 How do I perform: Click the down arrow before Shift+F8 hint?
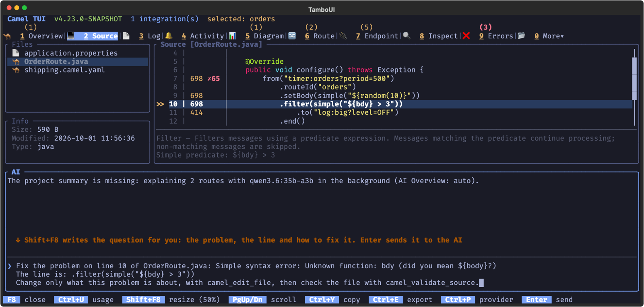pos(18,240)
